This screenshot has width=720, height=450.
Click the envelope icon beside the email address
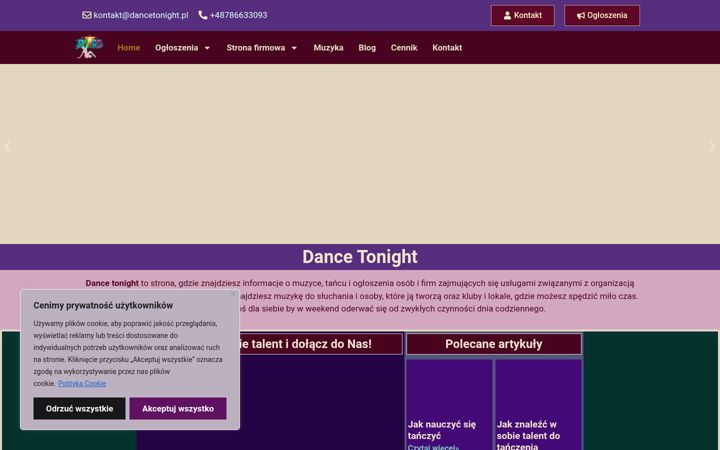(x=86, y=15)
